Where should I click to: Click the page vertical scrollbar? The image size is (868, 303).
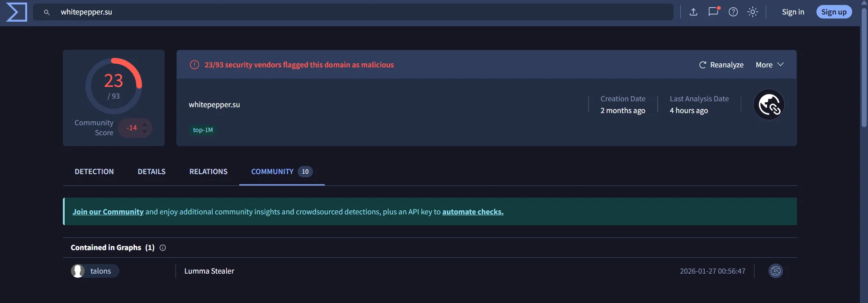pos(864,68)
